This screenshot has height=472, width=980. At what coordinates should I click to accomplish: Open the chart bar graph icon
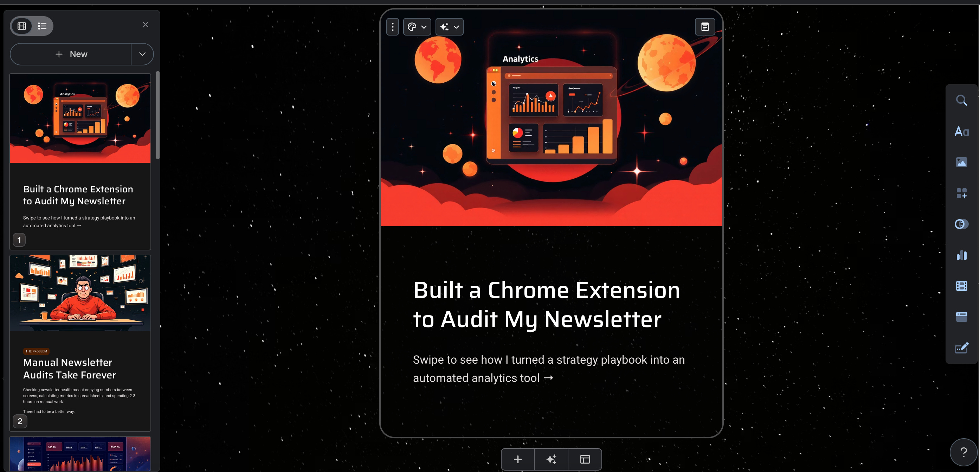[x=961, y=255]
